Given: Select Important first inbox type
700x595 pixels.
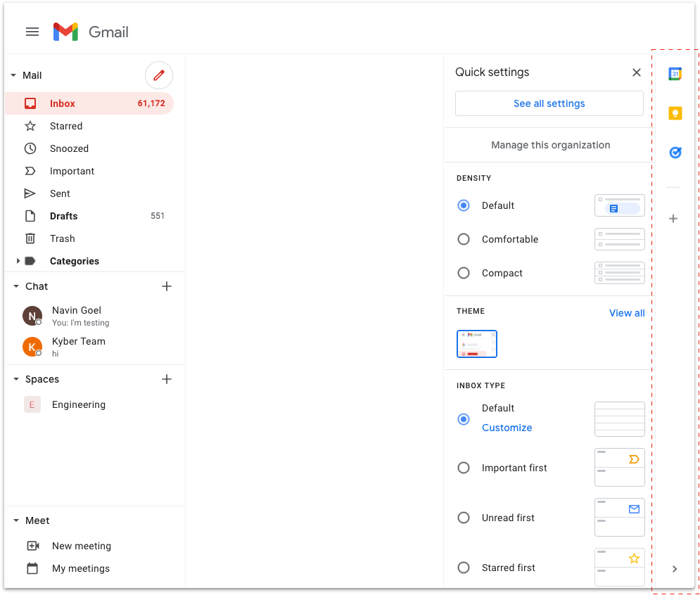Looking at the screenshot, I should tap(464, 468).
